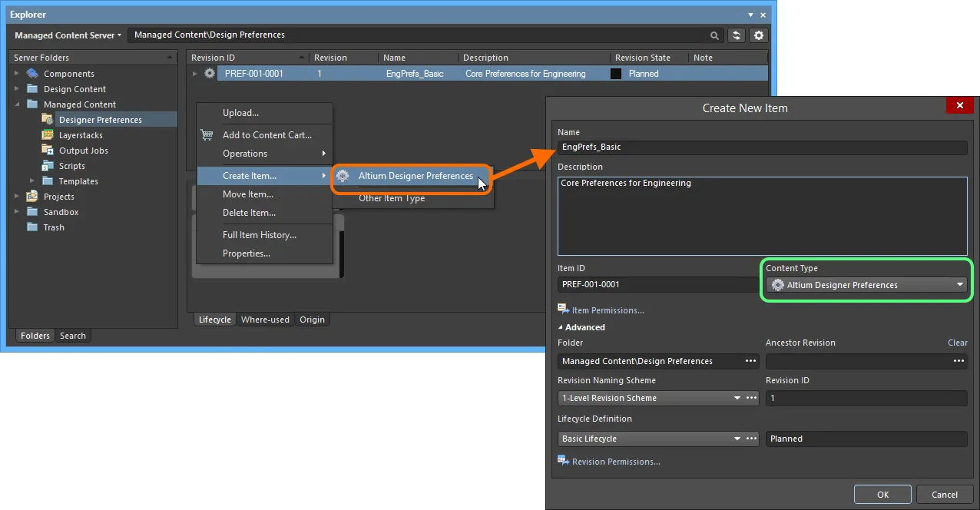The height and width of the screenshot is (510, 980).
Task: Click the gear icon beside PREF-001-0001
Action: pos(210,74)
